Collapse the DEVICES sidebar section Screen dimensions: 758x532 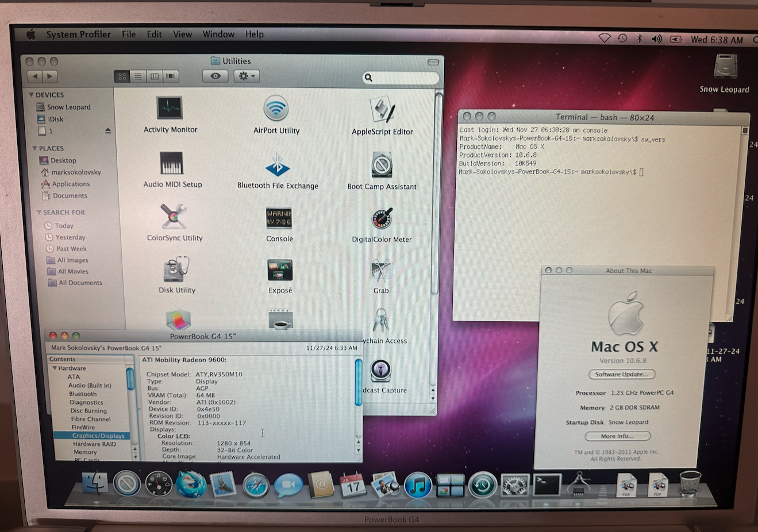coord(32,95)
